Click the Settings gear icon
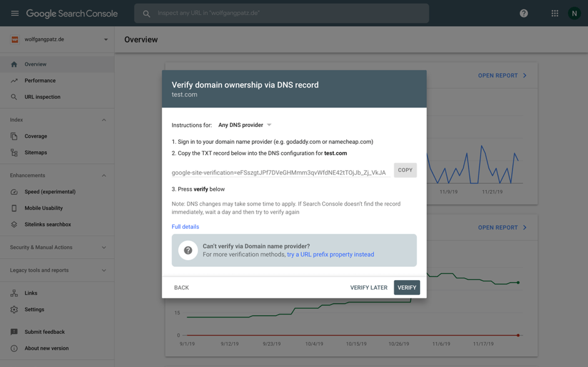Image resolution: width=588 pixels, height=367 pixels. pos(14,309)
